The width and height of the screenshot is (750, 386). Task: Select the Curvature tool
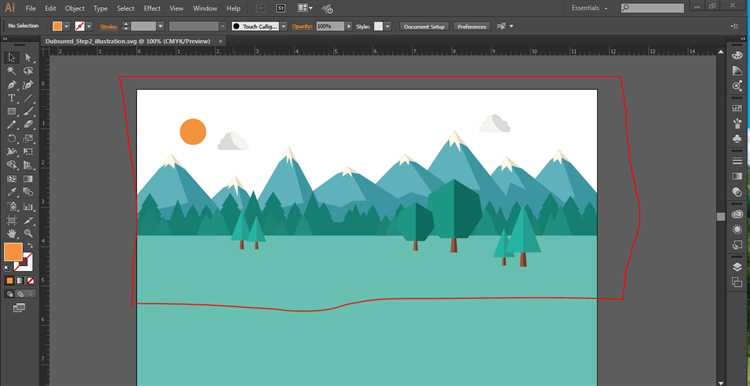[x=28, y=85]
